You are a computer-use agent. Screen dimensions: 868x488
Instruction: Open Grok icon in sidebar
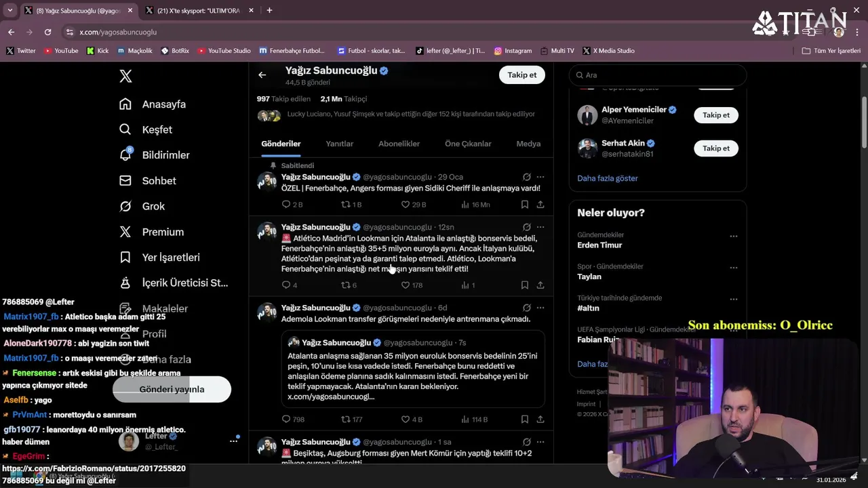point(125,206)
